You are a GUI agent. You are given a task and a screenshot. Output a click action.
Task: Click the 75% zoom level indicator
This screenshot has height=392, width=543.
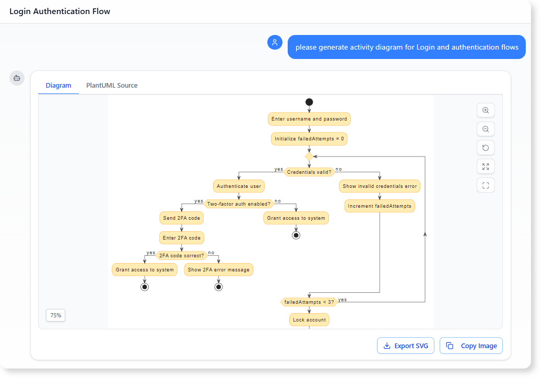pyautogui.click(x=55, y=315)
